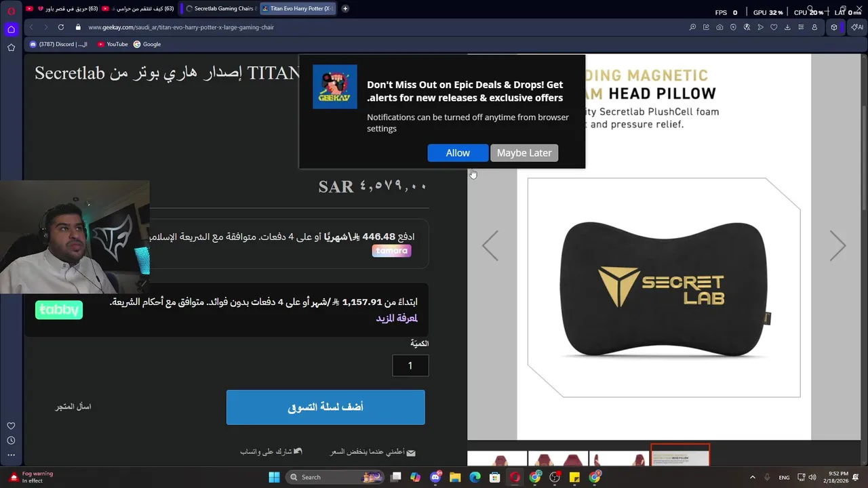Screen dimensions: 868x488
Task: Open the Google bookmark
Action: click(147, 44)
